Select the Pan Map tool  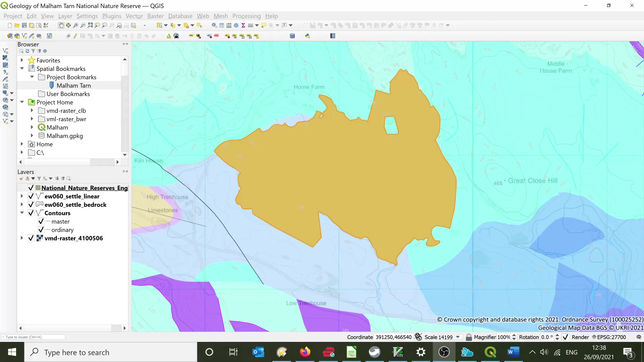(61, 25)
